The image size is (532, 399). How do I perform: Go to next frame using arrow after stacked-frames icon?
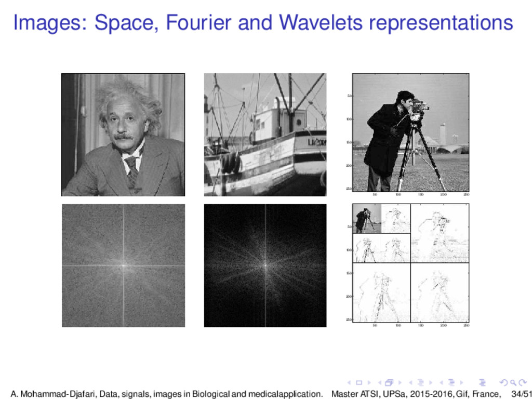tap(401, 383)
